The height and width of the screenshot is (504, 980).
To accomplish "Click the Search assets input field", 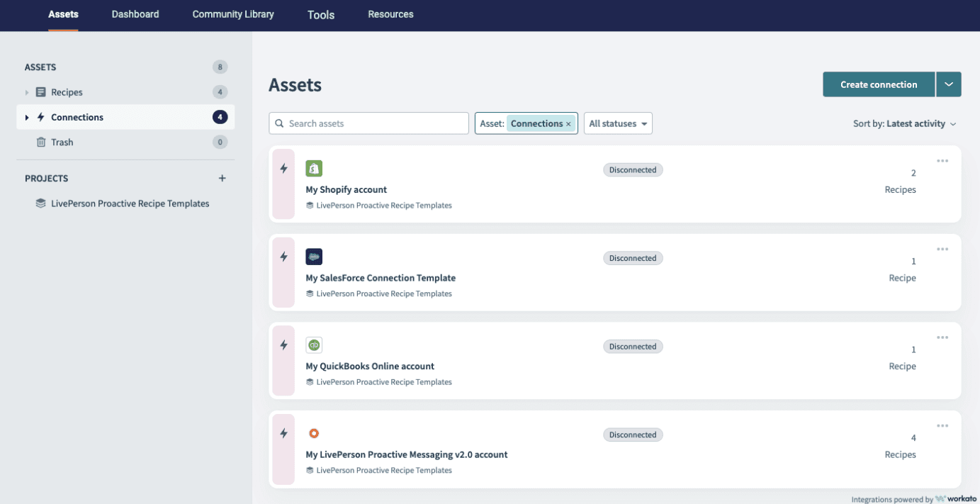I will 369,123.
